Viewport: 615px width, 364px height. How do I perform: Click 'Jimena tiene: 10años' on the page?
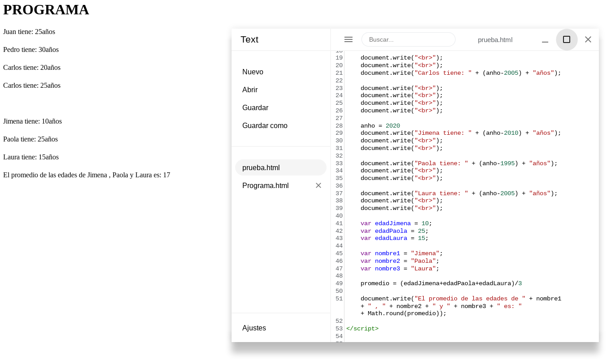[32, 121]
